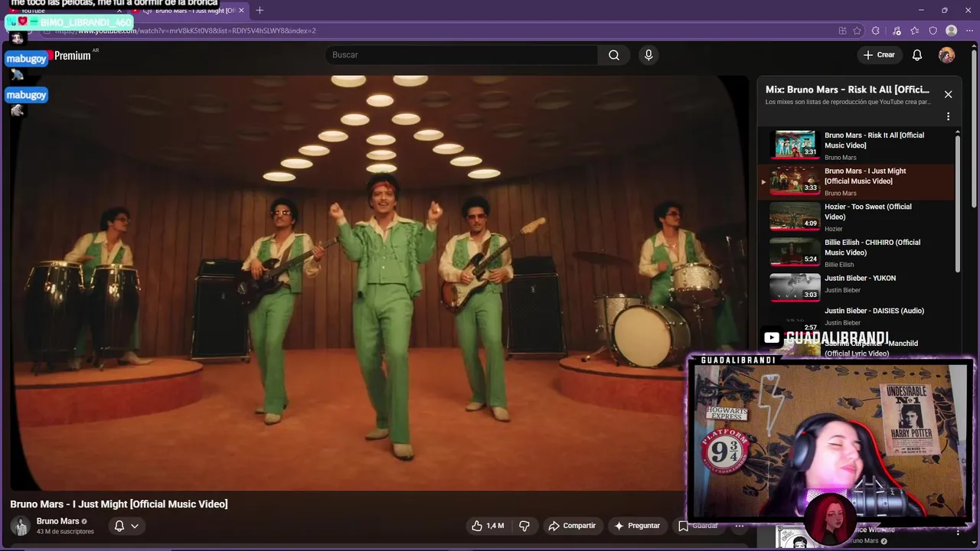Click the Guardar bookmark icon

coord(683,526)
